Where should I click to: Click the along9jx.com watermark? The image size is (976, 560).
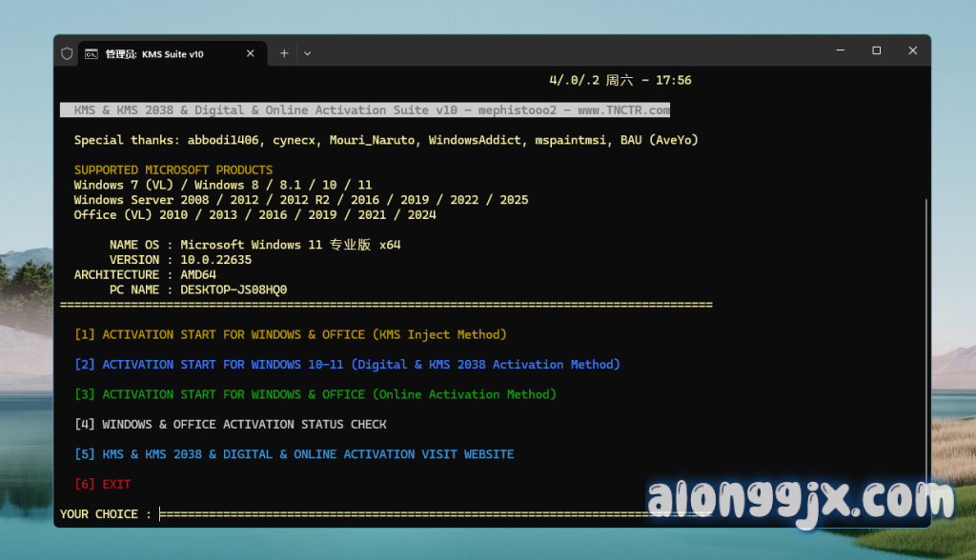click(x=800, y=499)
